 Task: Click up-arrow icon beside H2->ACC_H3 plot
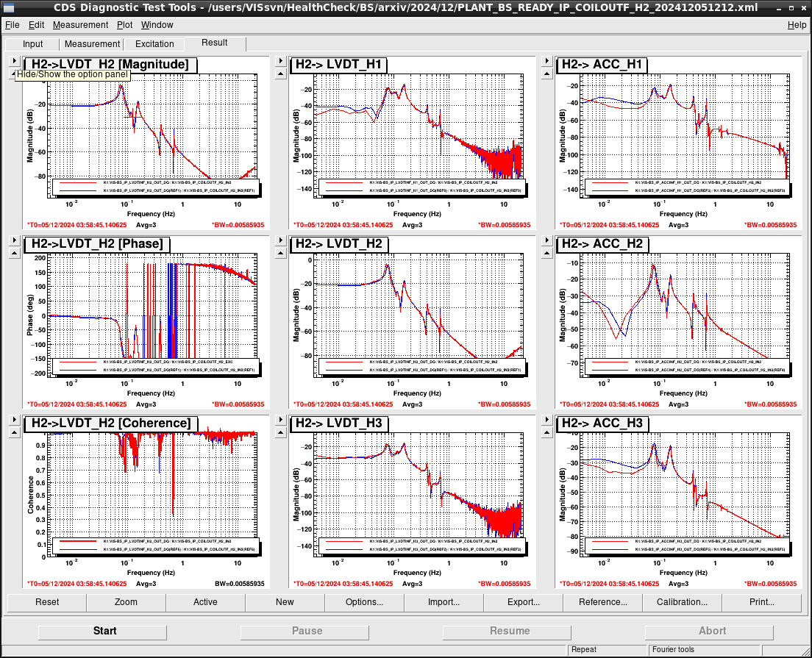point(547,432)
